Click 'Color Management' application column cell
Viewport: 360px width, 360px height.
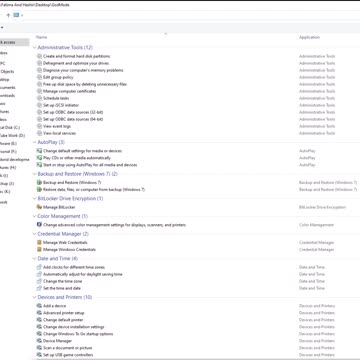tap(316, 225)
